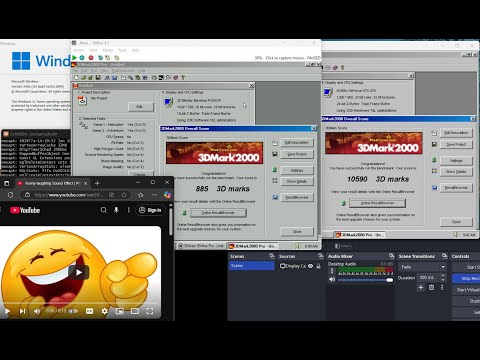
Task: Click Sign in on YouTube
Action: pyautogui.click(x=150, y=210)
